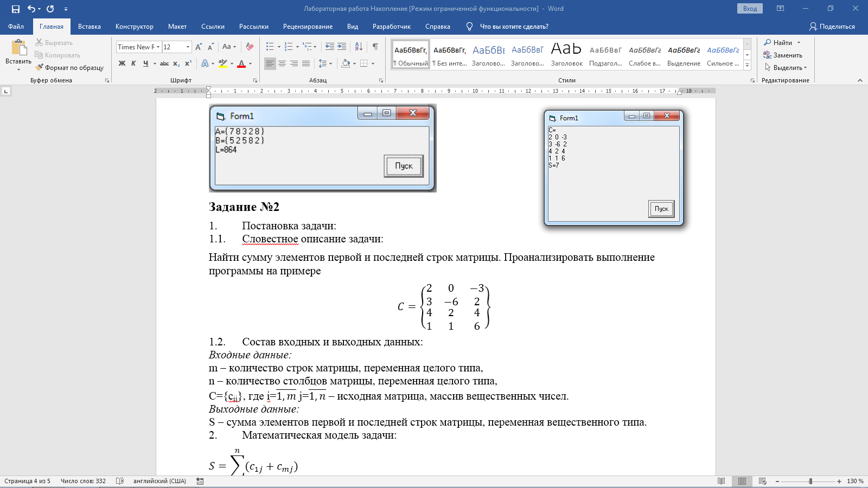The width and height of the screenshot is (868, 488).
Task: Align text to the left
Action: click(270, 63)
